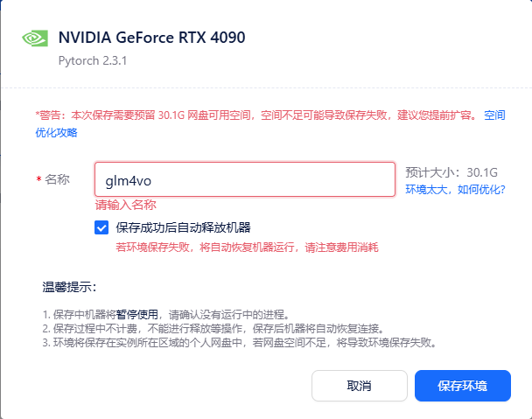Viewport: 532px width, 419px height.
Task: Click tip 3 about 个人网盘 storage
Action: coord(239,343)
